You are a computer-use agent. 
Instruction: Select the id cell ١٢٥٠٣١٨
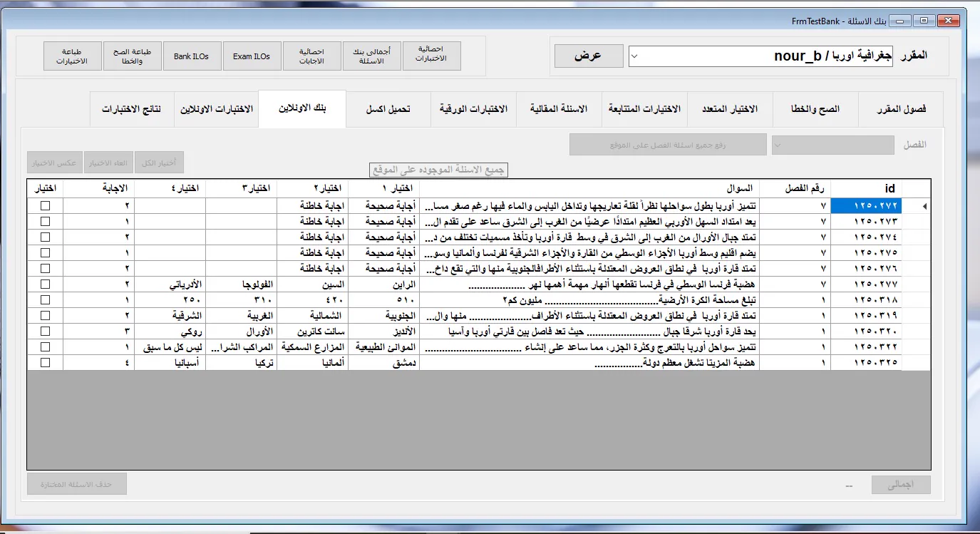coord(866,299)
